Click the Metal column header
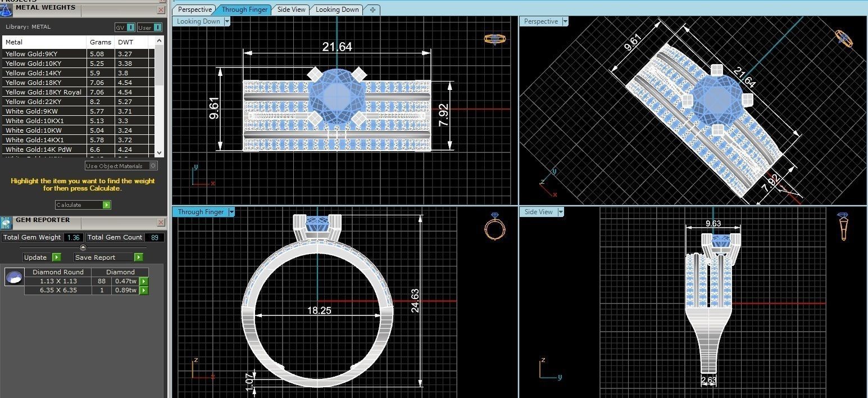 [44, 42]
